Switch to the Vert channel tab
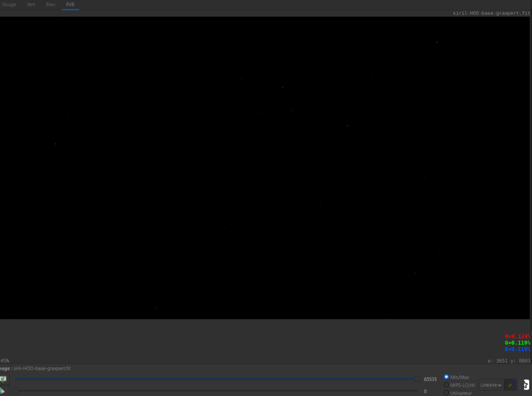Viewport: 532px width, 396px height. click(x=31, y=5)
